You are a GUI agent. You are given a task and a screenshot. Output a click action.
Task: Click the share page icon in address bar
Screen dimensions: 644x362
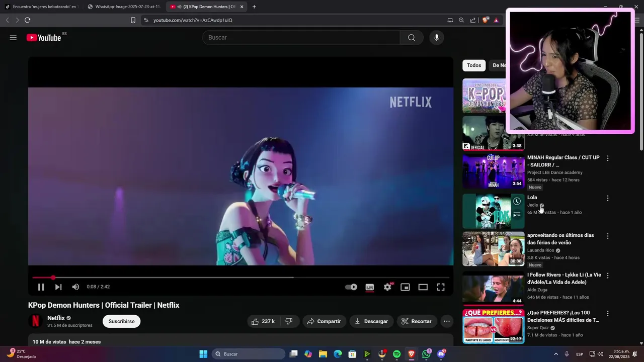[473, 20]
